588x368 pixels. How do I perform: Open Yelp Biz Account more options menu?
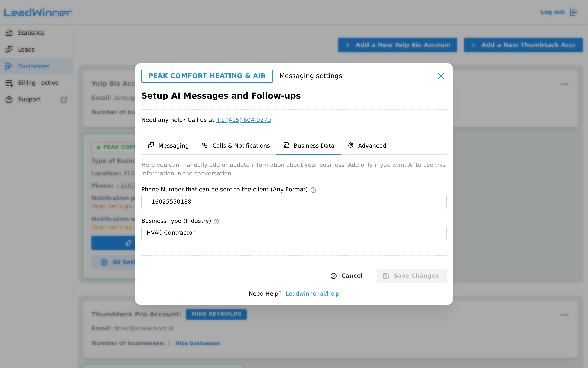(564, 84)
